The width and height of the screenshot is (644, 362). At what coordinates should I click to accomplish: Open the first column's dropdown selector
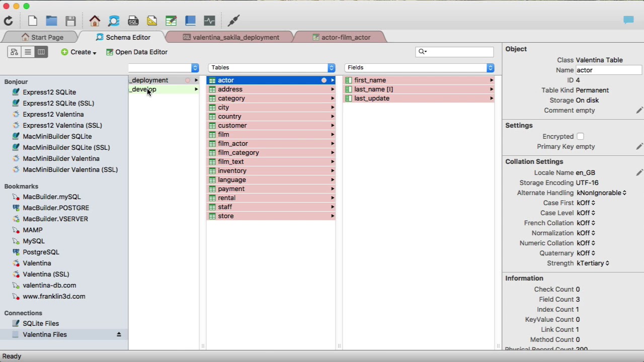click(x=164, y=67)
